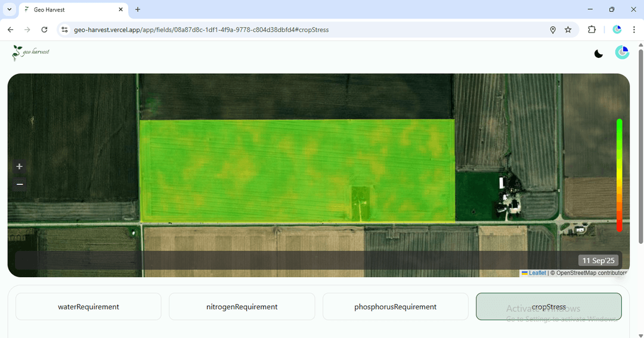Select the cropStress layer button
Viewport: 644px width, 338px height.
(x=549, y=306)
